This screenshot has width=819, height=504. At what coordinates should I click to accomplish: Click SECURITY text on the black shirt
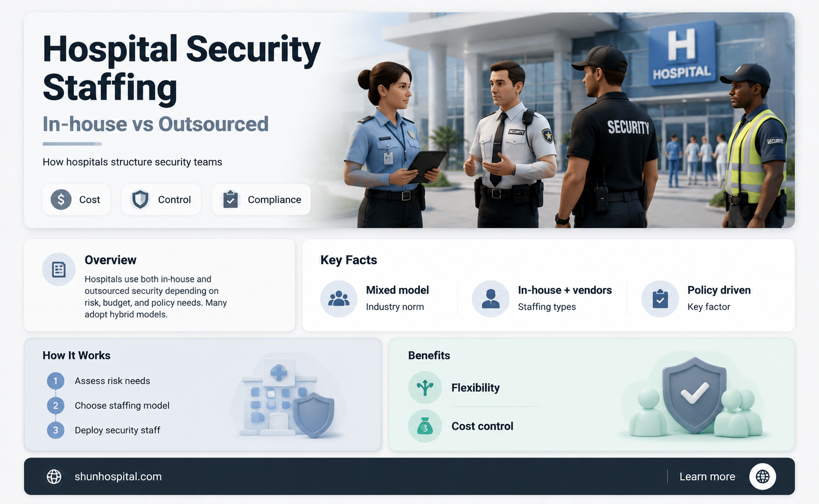pyautogui.click(x=628, y=127)
